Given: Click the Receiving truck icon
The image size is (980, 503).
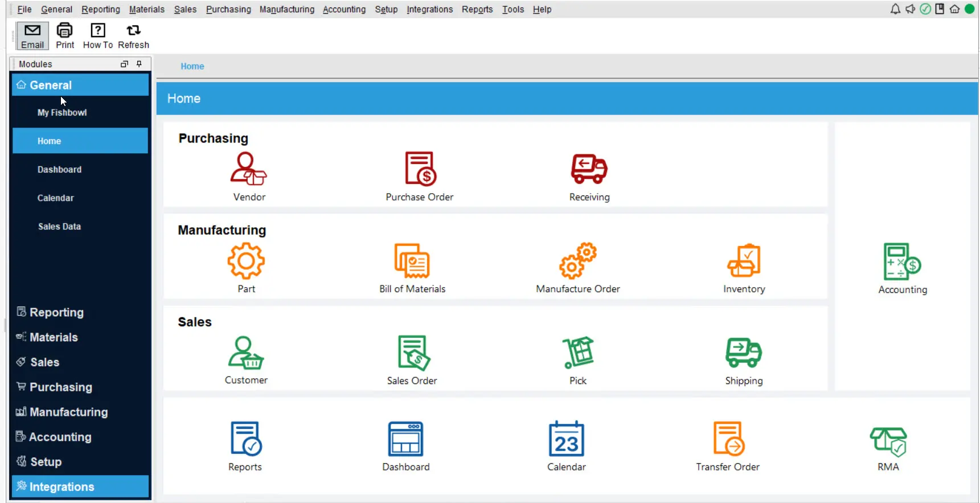Looking at the screenshot, I should coord(589,169).
